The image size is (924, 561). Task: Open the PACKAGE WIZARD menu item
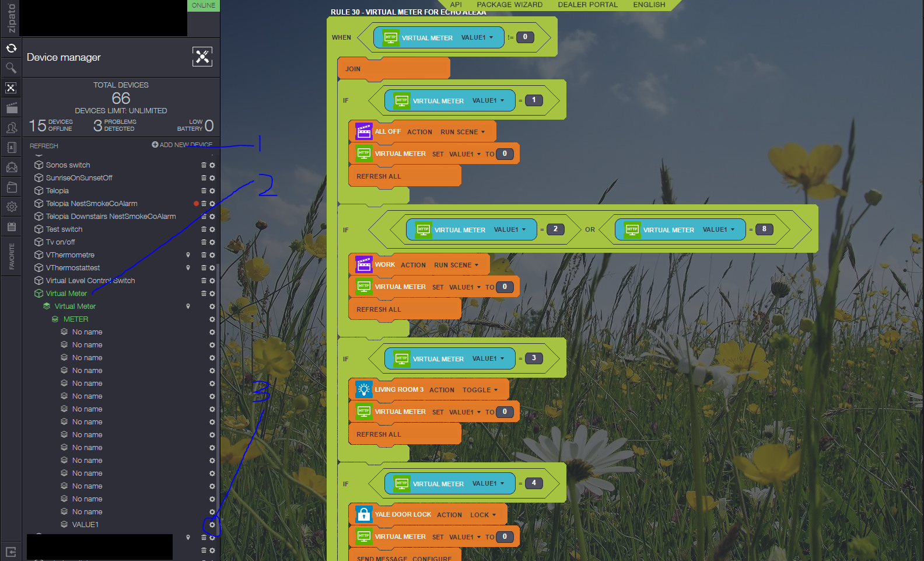[509, 5]
